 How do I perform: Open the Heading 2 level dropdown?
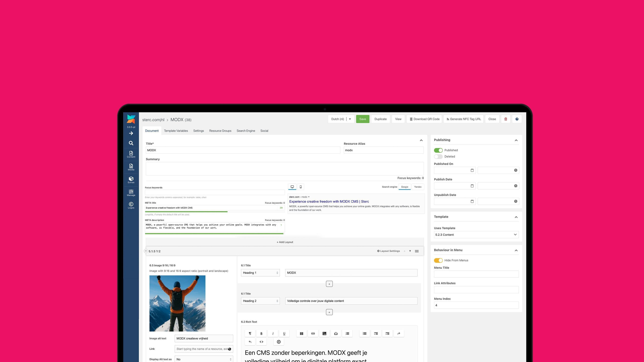click(x=260, y=301)
